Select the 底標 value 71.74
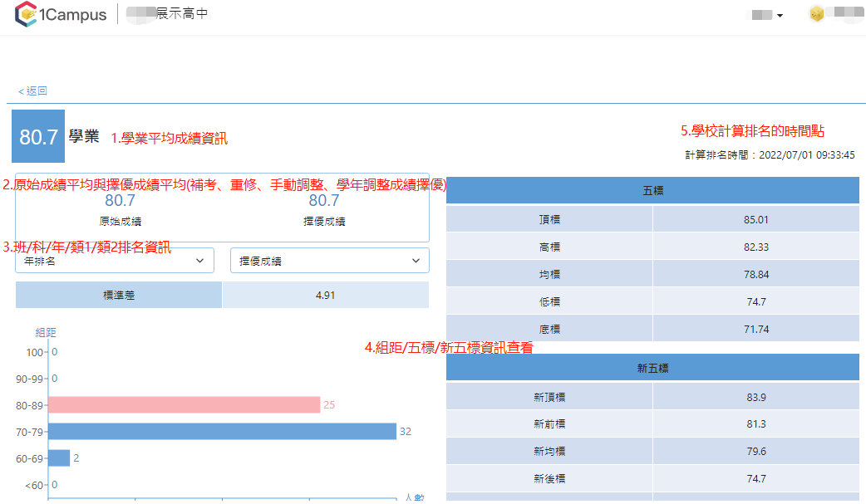The image size is (866, 504). coord(756,329)
